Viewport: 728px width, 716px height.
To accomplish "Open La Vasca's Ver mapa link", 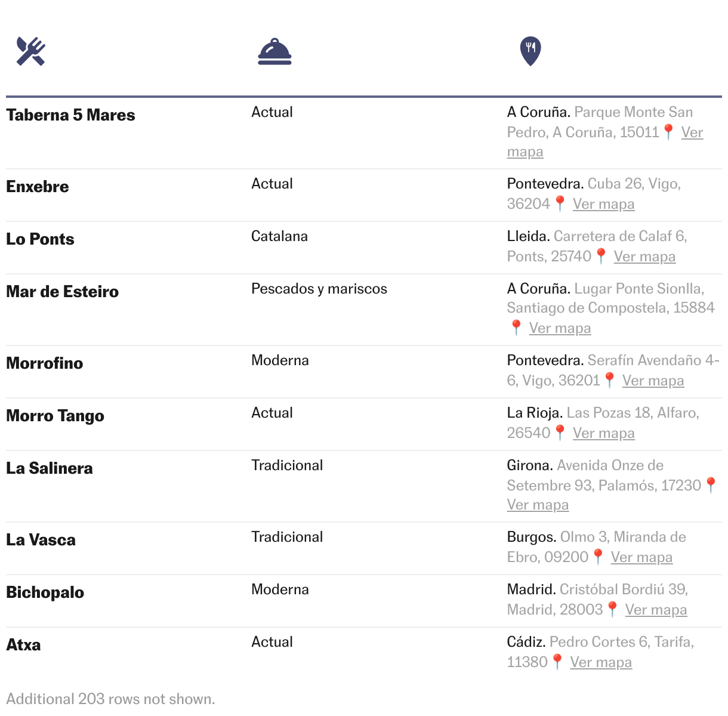I will pyautogui.click(x=641, y=557).
